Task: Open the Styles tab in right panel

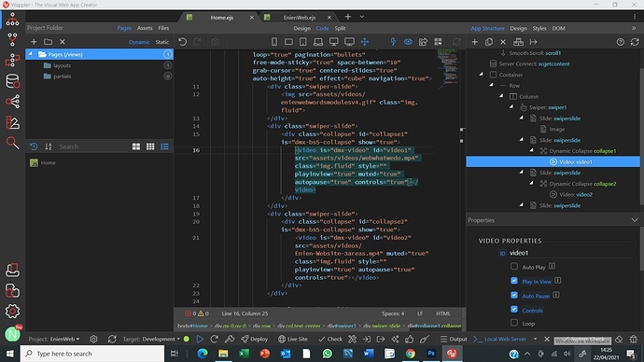Action: [539, 28]
